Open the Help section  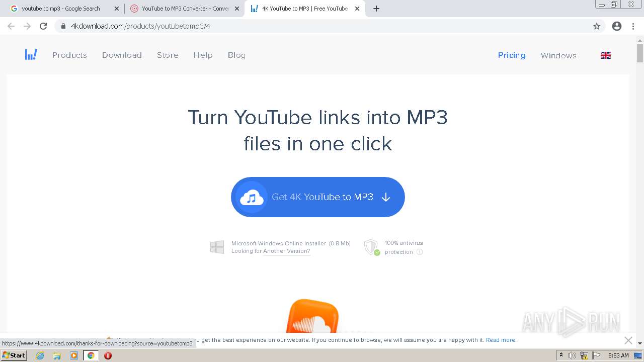tap(203, 55)
